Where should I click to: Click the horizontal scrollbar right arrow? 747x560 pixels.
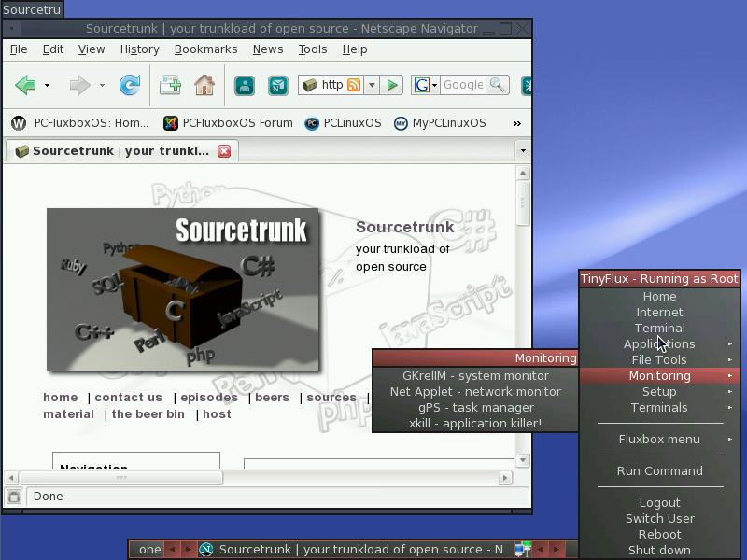coord(505,478)
